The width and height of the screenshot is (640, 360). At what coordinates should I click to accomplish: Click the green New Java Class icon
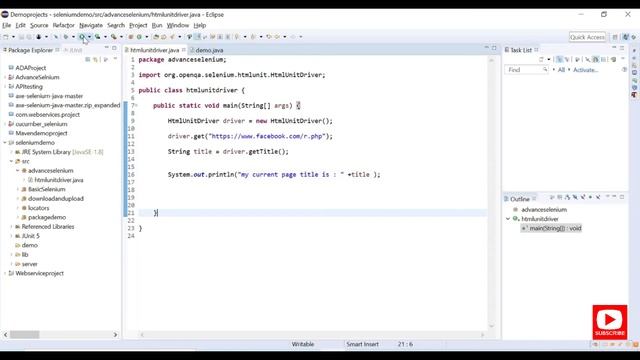139,37
